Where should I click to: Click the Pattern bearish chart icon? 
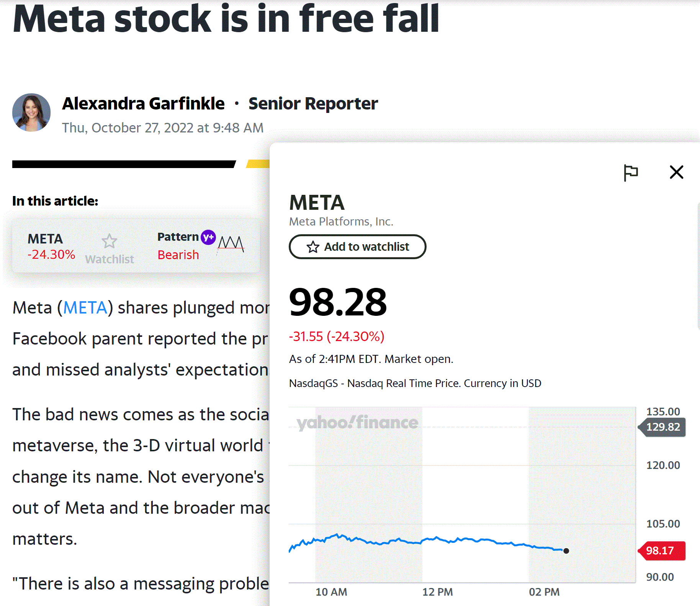pos(231,243)
